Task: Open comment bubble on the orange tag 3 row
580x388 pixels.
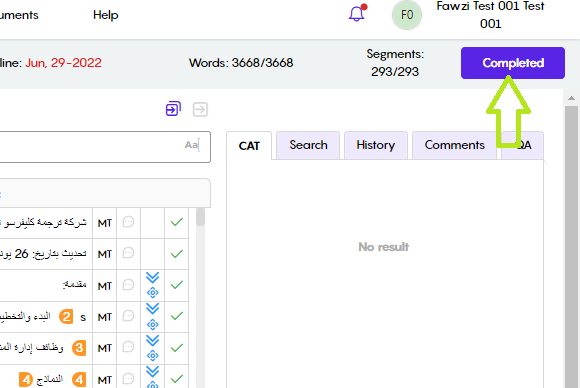Action: click(x=128, y=347)
